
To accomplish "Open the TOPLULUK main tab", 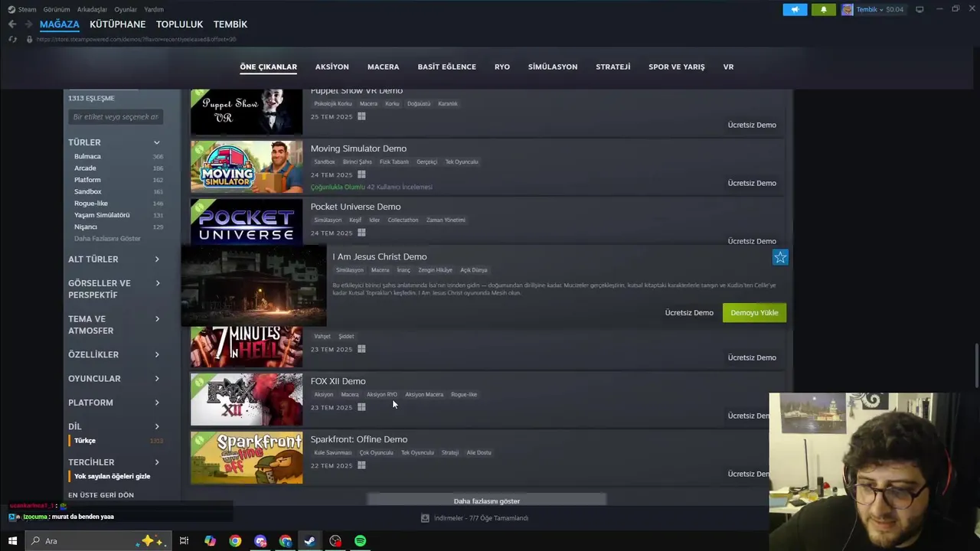I will coord(179,24).
